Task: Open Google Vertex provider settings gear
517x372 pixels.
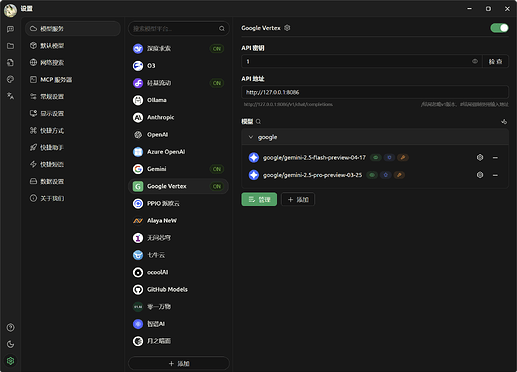Action: click(287, 28)
